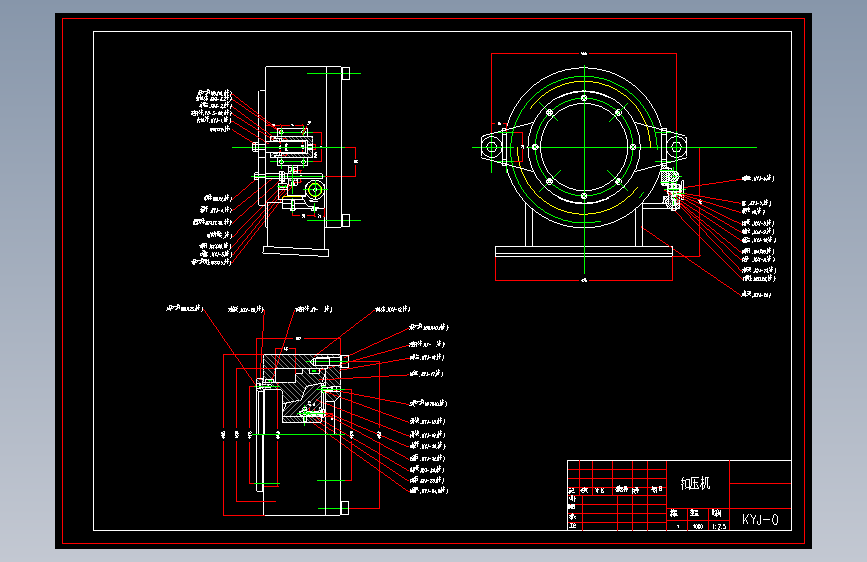Click the bottom-right part label of front view
The image size is (867, 562).
tap(756, 294)
